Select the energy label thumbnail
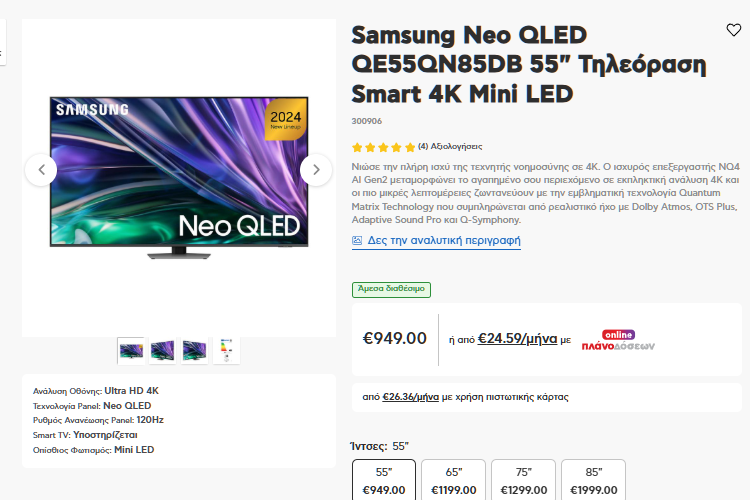 tap(226, 351)
